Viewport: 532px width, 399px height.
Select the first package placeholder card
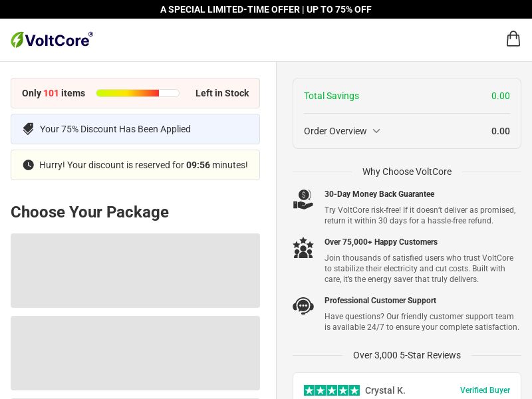[x=136, y=271]
